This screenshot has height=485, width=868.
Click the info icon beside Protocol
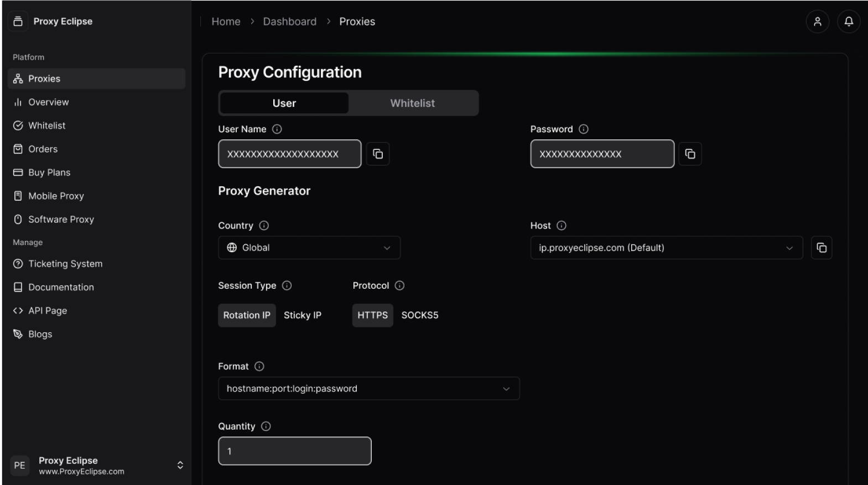pos(399,285)
